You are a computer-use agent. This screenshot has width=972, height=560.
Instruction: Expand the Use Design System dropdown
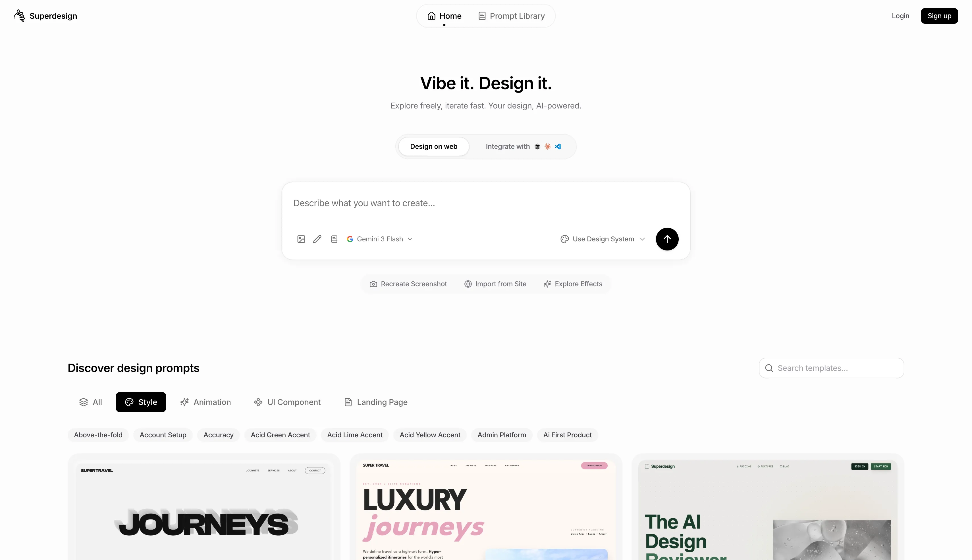pos(603,239)
